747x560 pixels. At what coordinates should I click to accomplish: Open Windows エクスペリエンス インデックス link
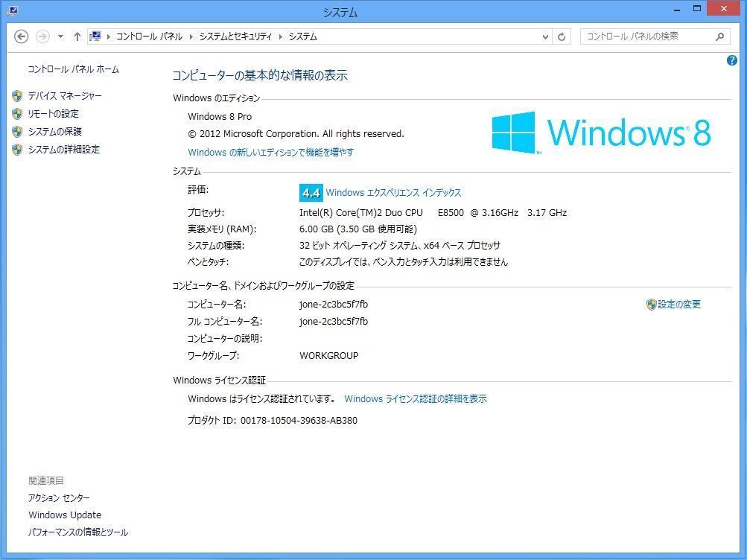(x=393, y=193)
